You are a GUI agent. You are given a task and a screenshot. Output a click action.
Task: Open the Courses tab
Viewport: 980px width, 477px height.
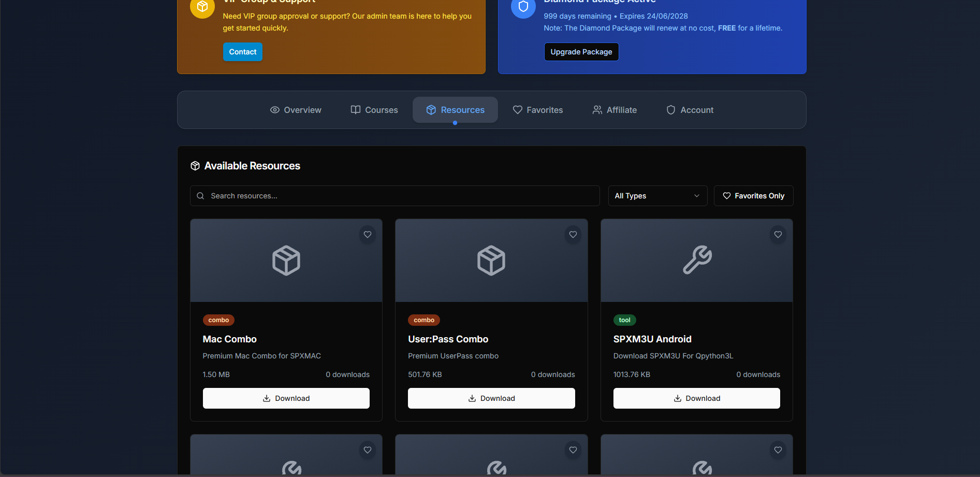coord(374,110)
